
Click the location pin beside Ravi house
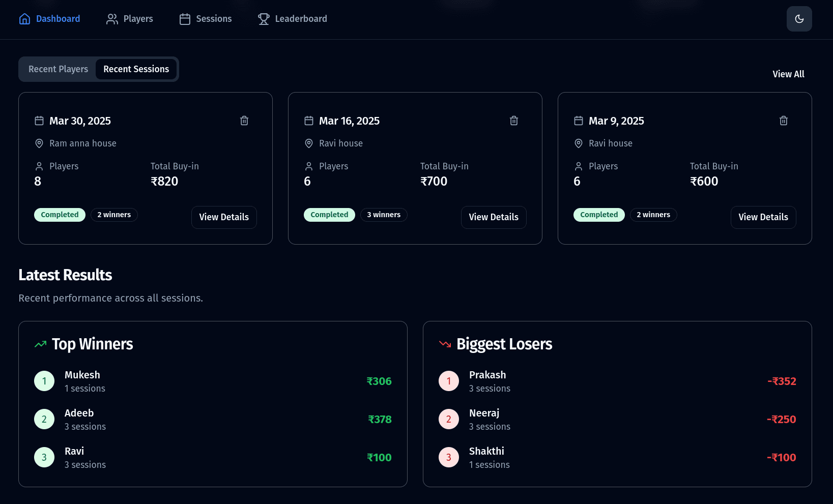point(309,143)
